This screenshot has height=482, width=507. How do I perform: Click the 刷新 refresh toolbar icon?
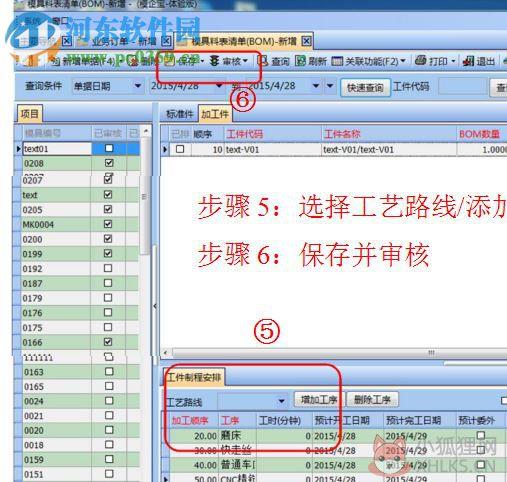(300, 61)
